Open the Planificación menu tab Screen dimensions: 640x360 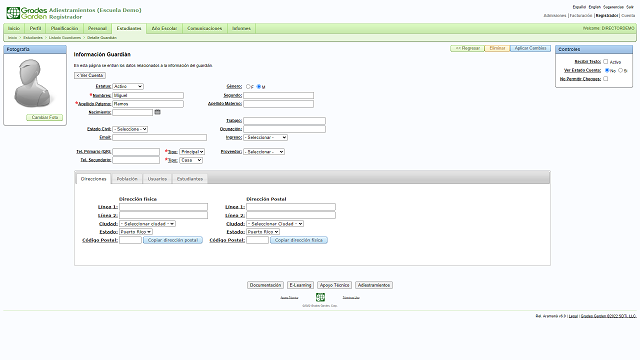click(64, 28)
